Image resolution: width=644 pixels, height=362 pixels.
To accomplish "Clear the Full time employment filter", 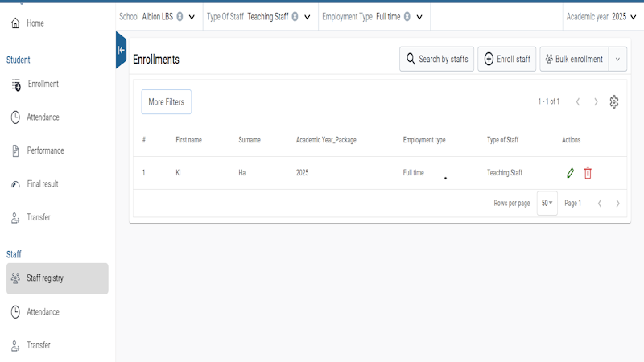I will coord(407,16).
